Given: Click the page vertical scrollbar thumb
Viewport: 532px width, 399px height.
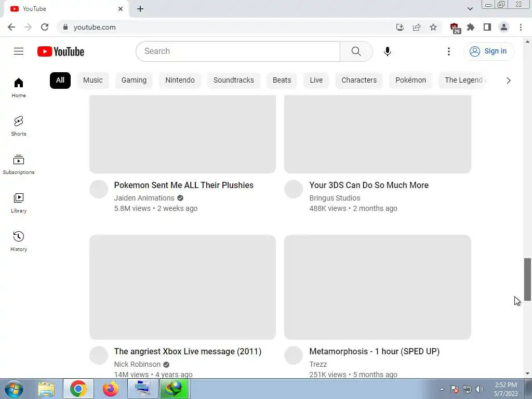Looking at the screenshot, I should point(527,279).
